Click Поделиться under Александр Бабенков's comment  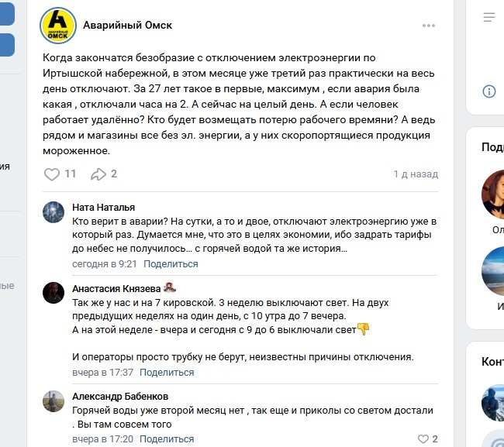[167, 439]
